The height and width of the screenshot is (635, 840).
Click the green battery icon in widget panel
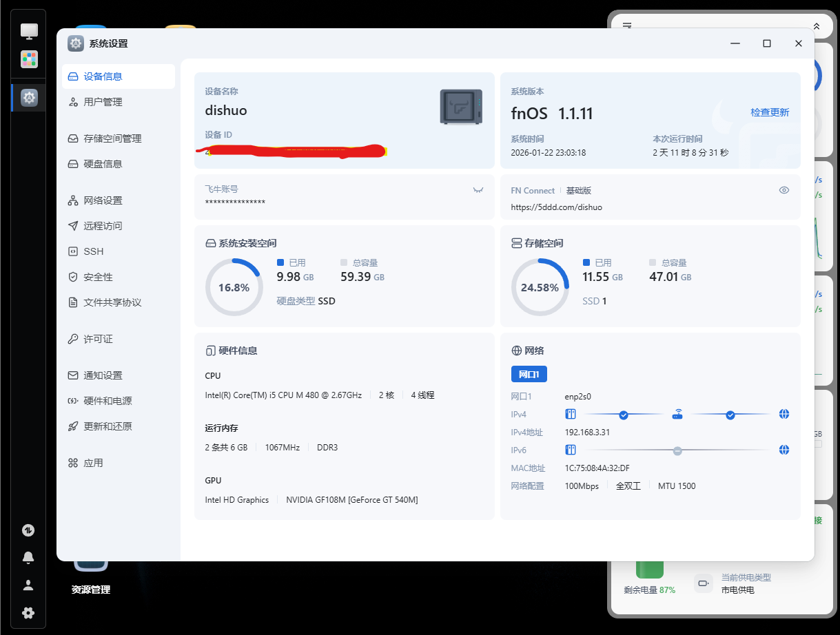pos(649,569)
